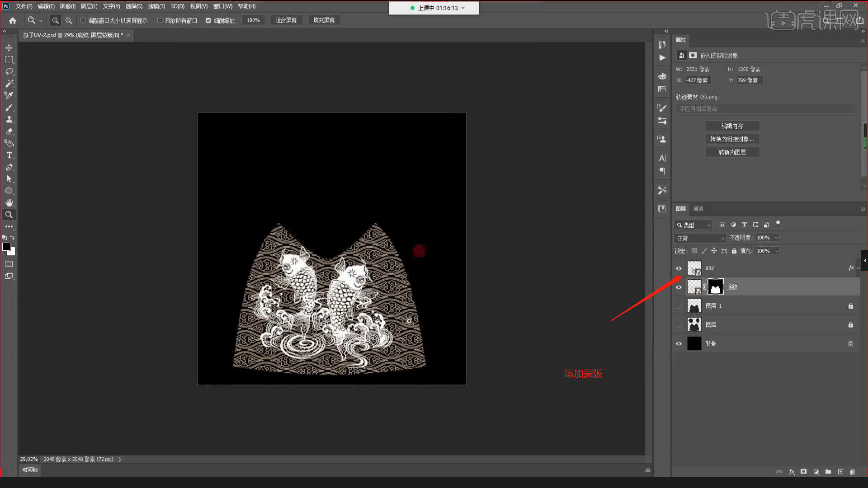Select the Eyedropper tool
The height and width of the screenshot is (488, 868).
[x=9, y=95]
